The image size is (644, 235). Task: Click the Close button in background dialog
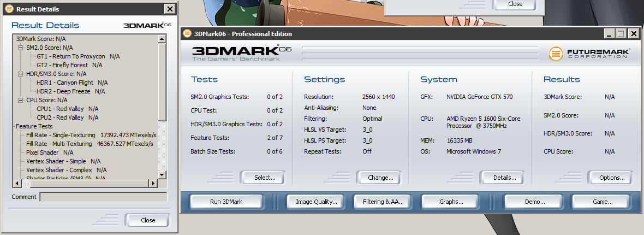coord(515,4)
